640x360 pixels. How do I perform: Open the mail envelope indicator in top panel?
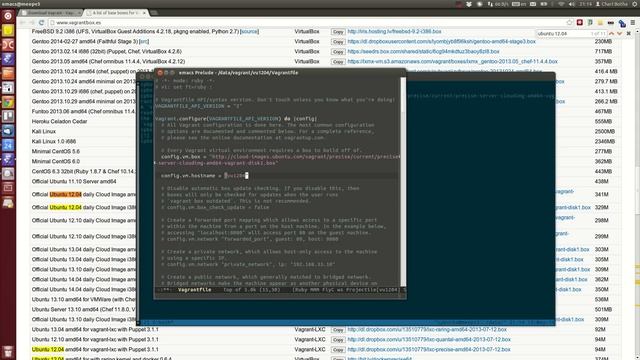[533, 4]
